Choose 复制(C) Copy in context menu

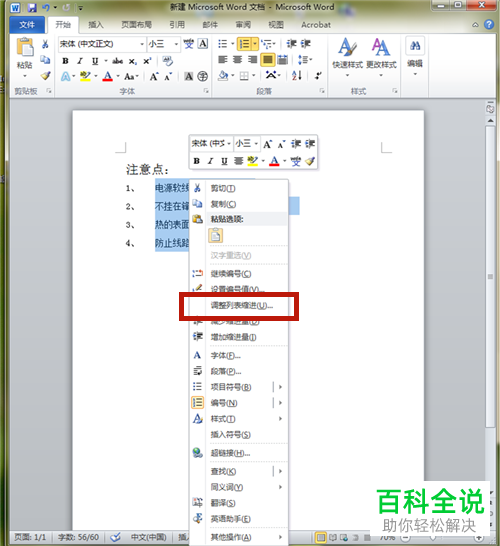pyautogui.click(x=239, y=204)
